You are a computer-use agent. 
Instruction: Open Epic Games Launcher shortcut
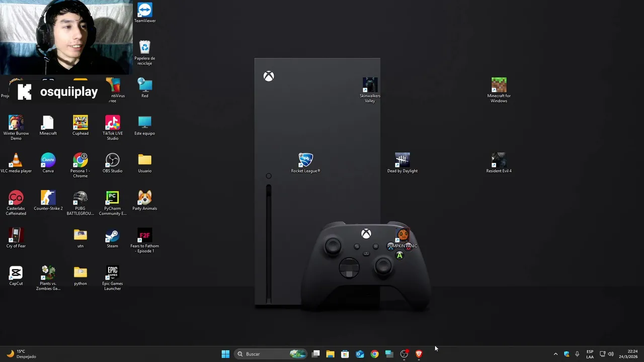[112, 278]
